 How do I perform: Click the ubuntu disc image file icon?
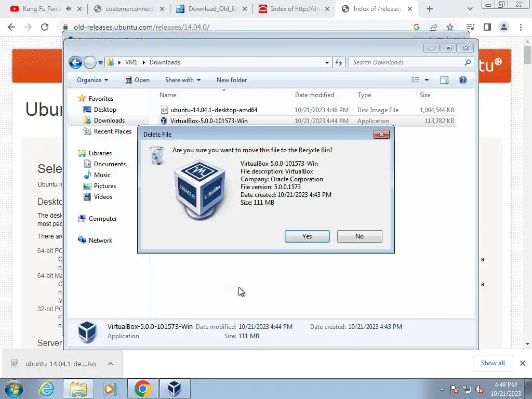[x=164, y=110]
